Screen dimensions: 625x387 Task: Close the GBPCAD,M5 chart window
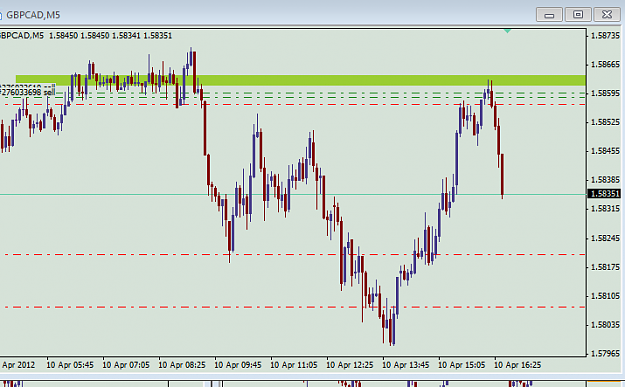point(607,15)
